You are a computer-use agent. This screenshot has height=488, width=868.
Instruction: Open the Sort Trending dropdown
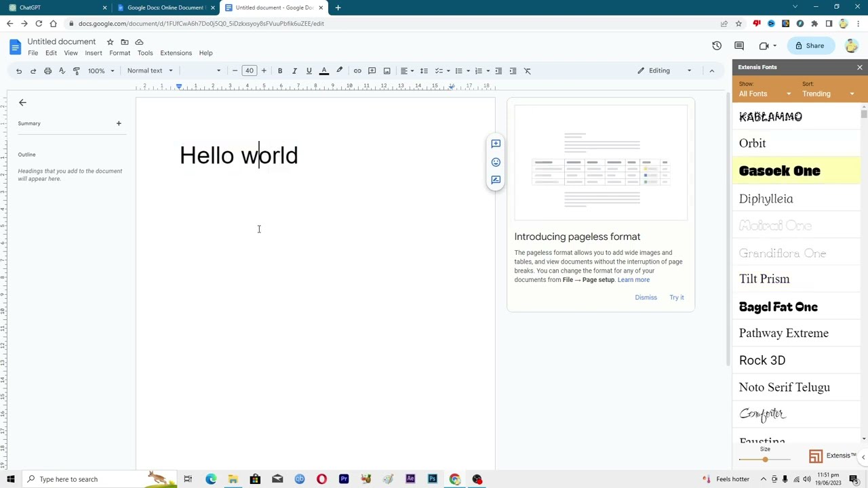(828, 94)
